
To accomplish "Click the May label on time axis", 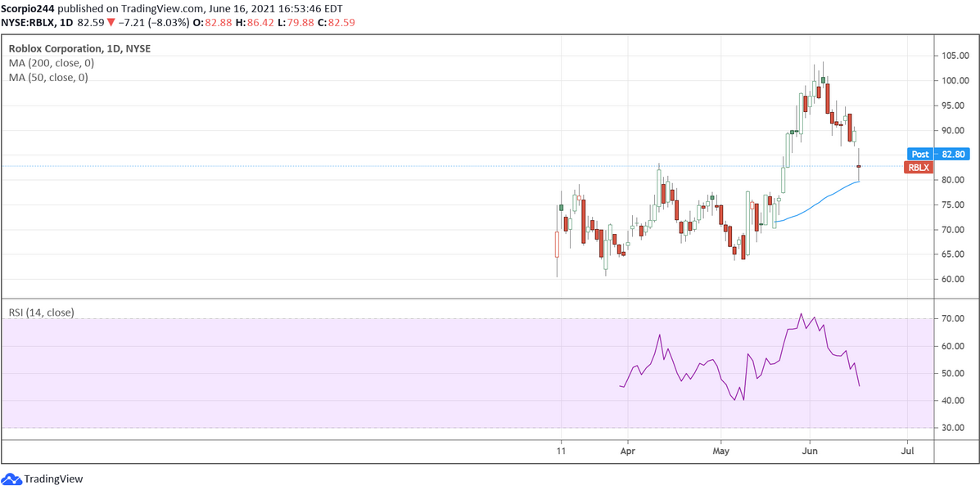I will point(721,450).
